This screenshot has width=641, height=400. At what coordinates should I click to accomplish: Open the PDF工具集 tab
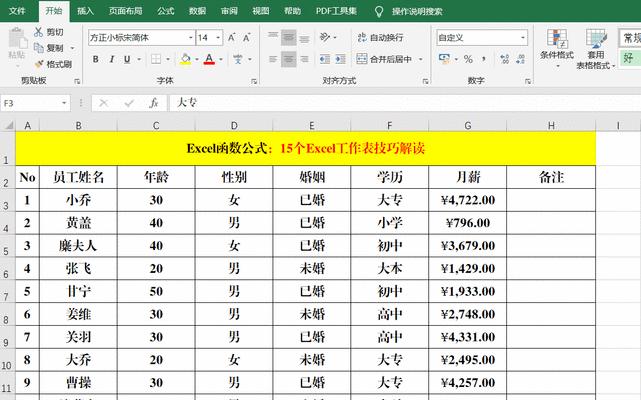336,11
